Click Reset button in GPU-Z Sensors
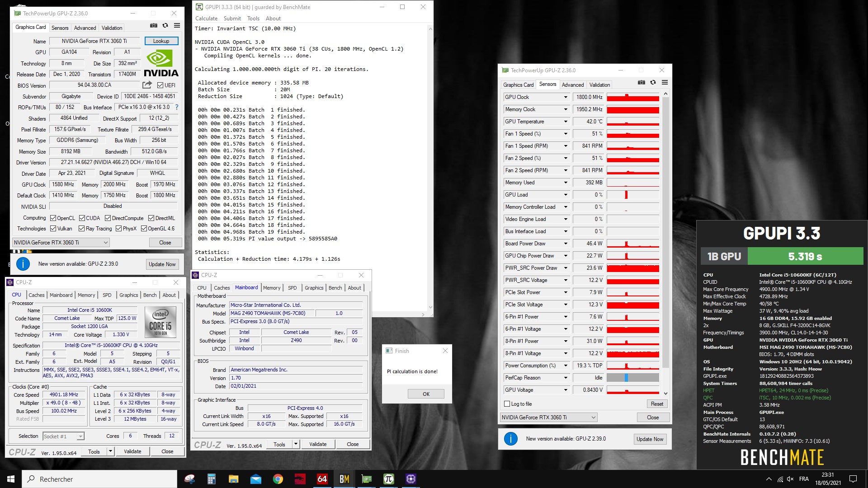The width and height of the screenshot is (868, 488). 657,404
